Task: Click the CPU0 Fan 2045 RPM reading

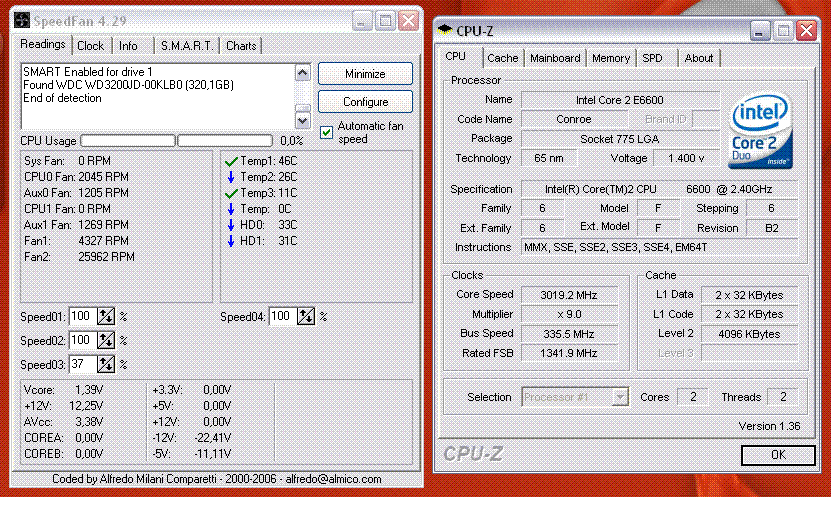Action: (x=76, y=177)
